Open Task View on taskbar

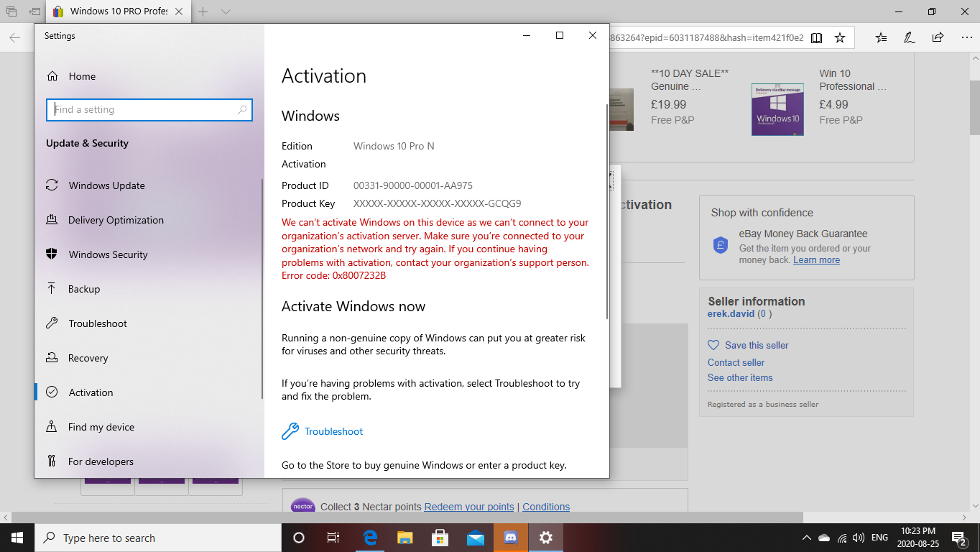[333, 538]
